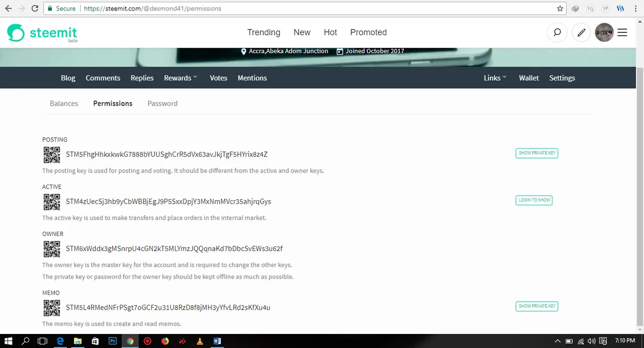Open Windows action center notifications

coord(604,341)
